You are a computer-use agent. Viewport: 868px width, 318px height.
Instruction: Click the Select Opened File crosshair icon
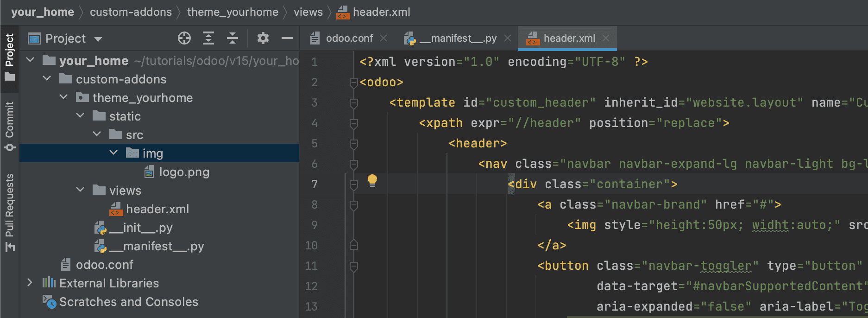point(184,38)
